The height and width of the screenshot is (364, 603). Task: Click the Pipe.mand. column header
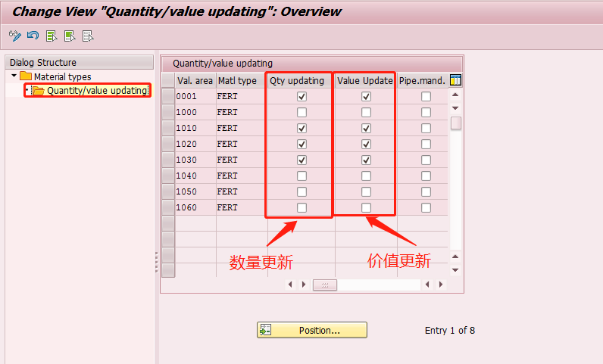(x=422, y=81)
